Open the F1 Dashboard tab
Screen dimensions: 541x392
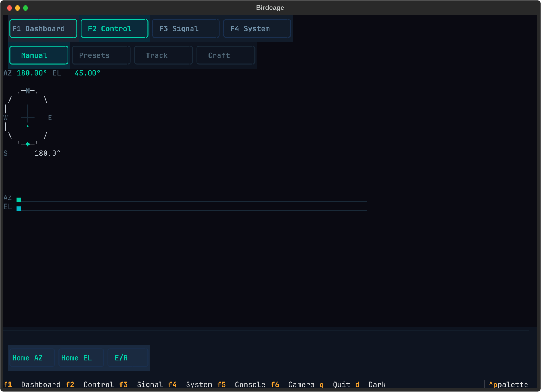(43, 28)
